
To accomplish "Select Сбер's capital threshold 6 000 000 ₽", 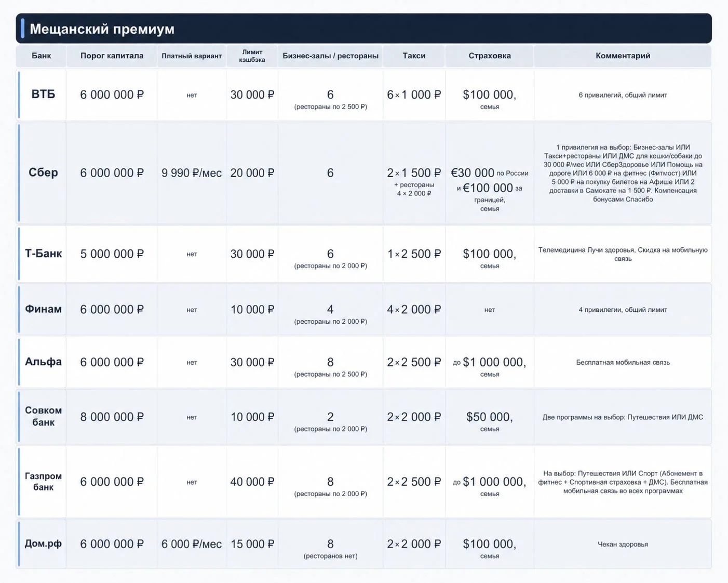I will [112, 173].
